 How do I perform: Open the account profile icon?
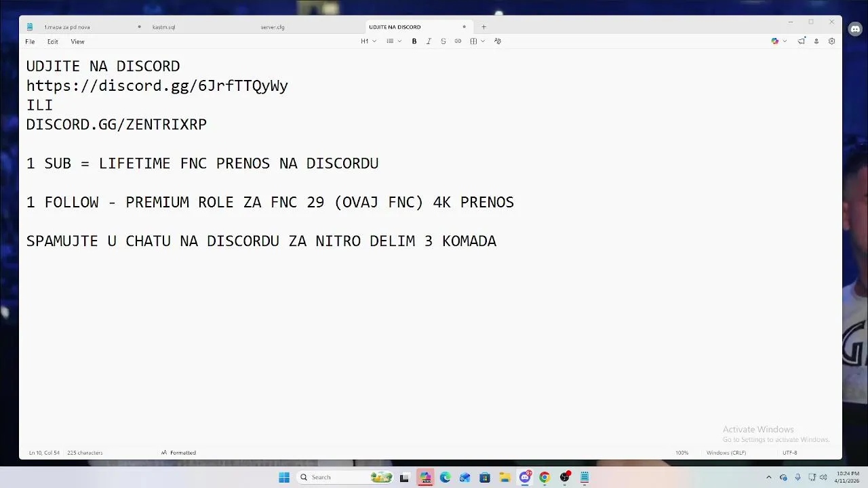coord(816,41)
